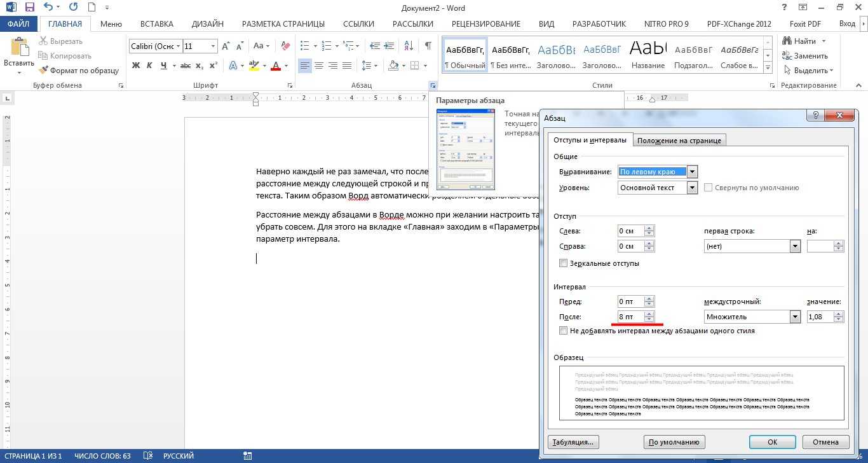The width and height of the screenshot is (868, 463).
Task: Open the change case Аа dropdown
Action: point(262,46)
